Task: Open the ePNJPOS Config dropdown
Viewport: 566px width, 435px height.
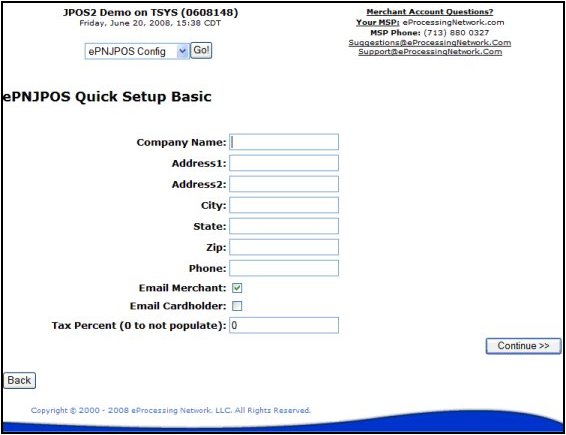Action: point(137,51)
